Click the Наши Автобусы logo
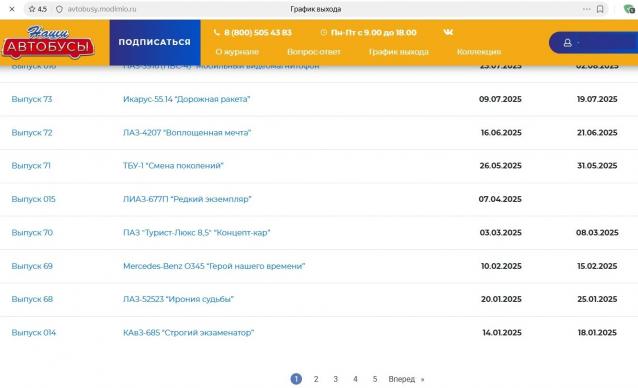This screenshot has height=388, width=638. click(x=48, y=43)
